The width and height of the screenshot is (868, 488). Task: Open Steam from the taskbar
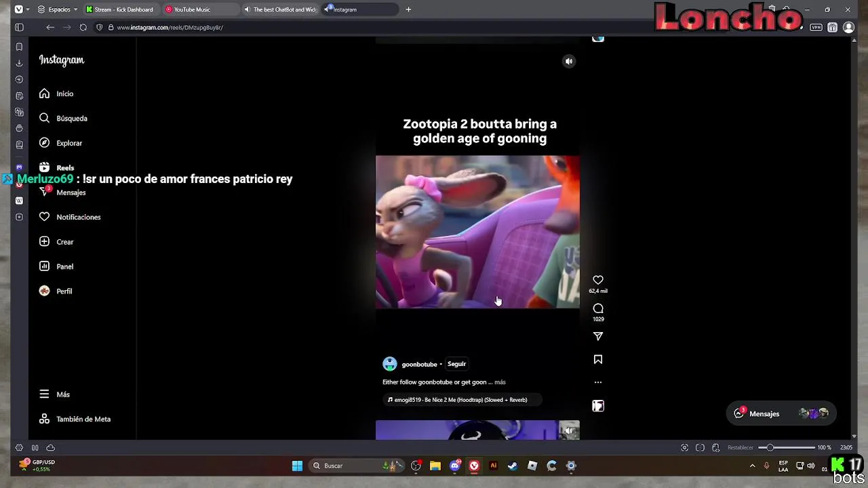click(x=513, y=466)
